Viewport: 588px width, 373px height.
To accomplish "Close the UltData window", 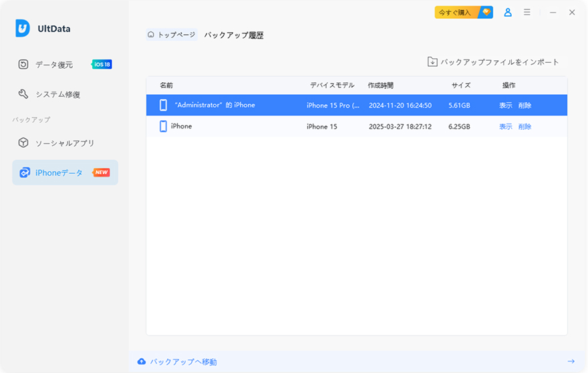I will (572, 13).
